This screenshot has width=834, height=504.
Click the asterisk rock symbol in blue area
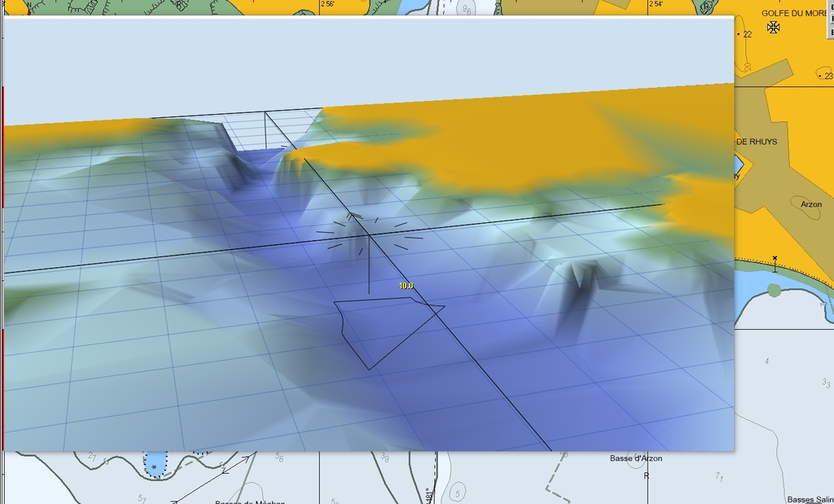[x=154, y=468]
